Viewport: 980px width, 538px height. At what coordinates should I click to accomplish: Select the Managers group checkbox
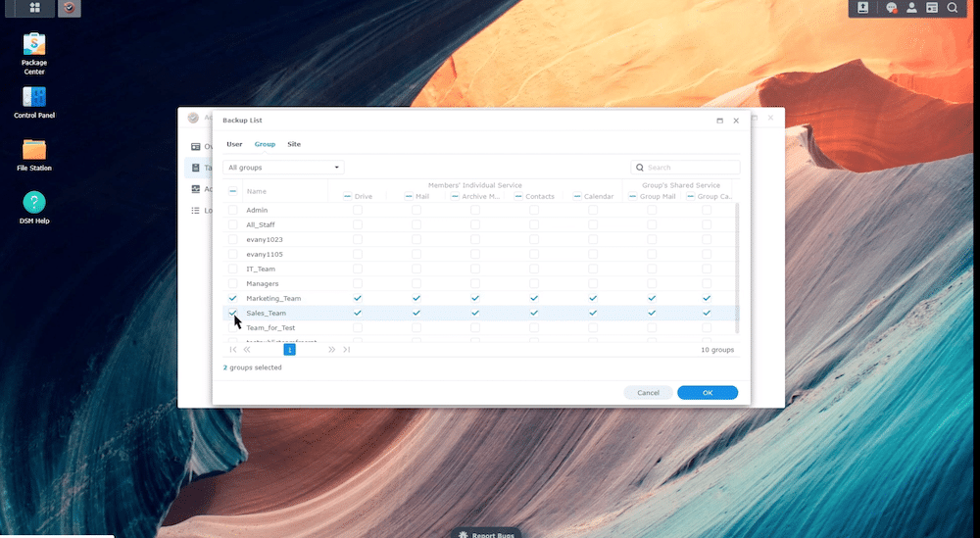tap(232, 283)
